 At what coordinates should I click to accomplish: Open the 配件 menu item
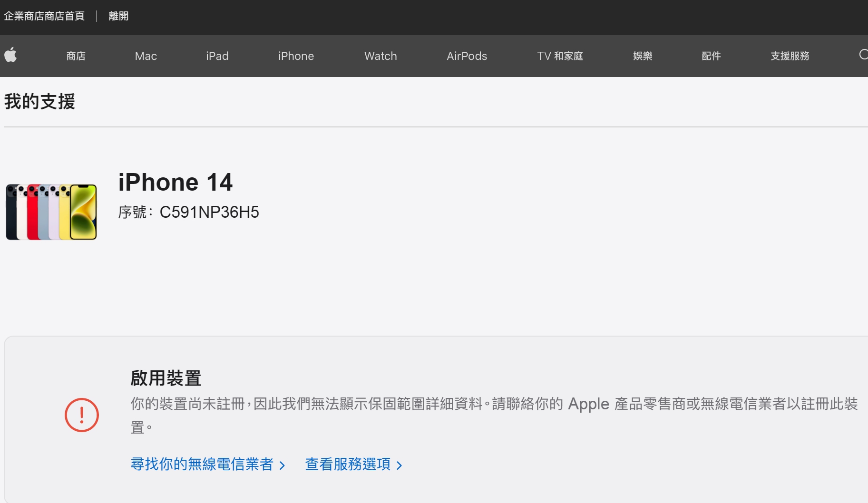click(712, 56)
